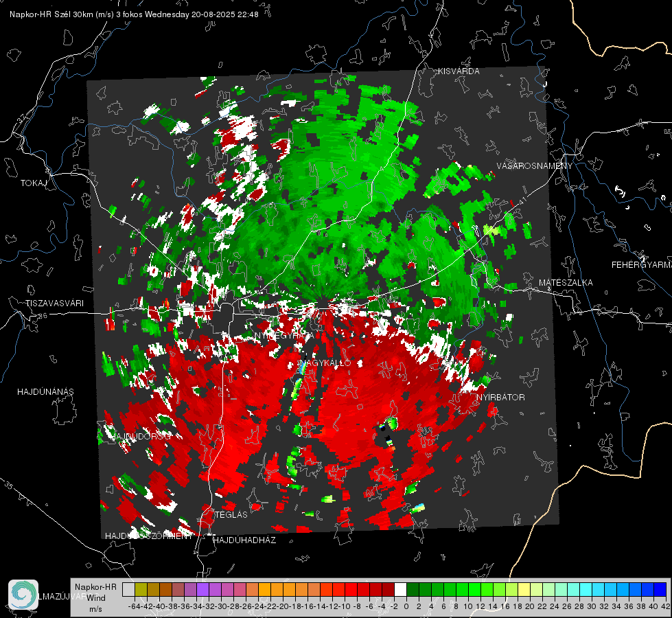
Task: Click the 20 value on the legend scale
Action: coord(530,606)
